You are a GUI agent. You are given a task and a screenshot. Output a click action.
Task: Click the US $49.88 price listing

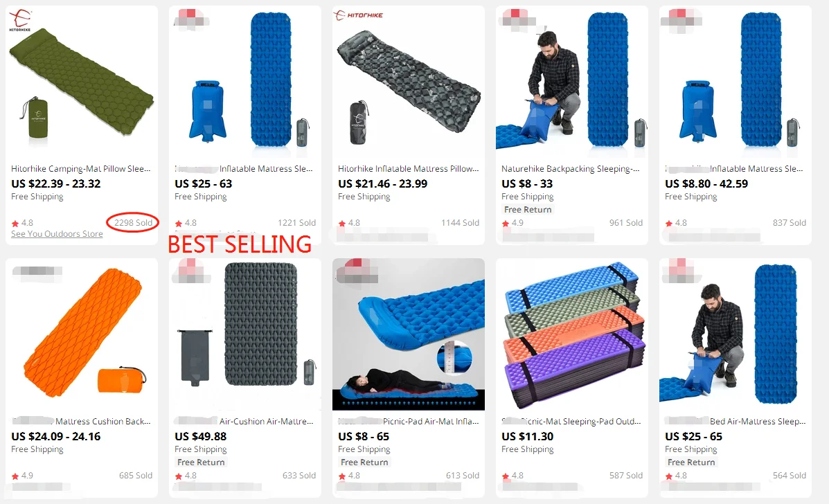(200, 436)
